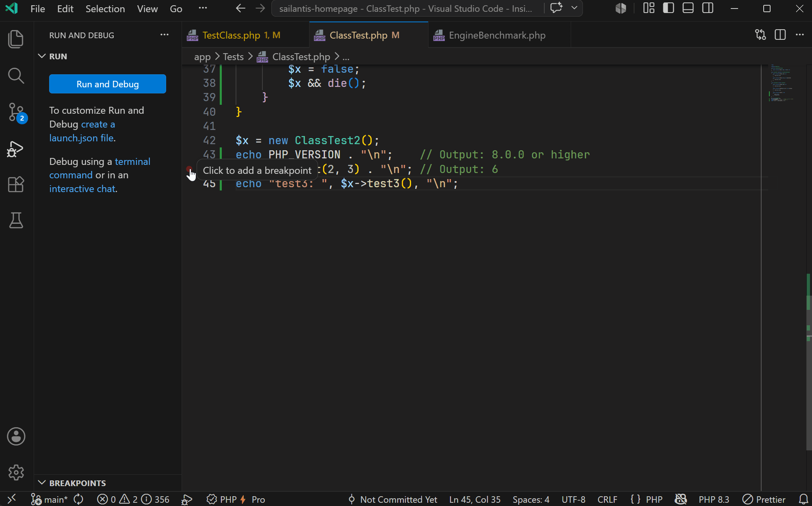Click the Tests breadcrumb segment

click(233, 57)
